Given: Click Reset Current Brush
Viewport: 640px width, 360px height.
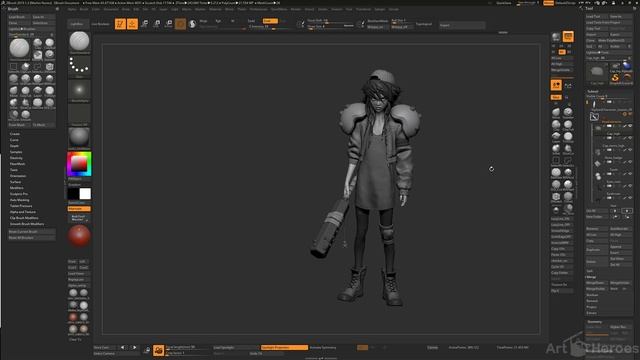Looking at the screenshot, I should click(32, 231).
